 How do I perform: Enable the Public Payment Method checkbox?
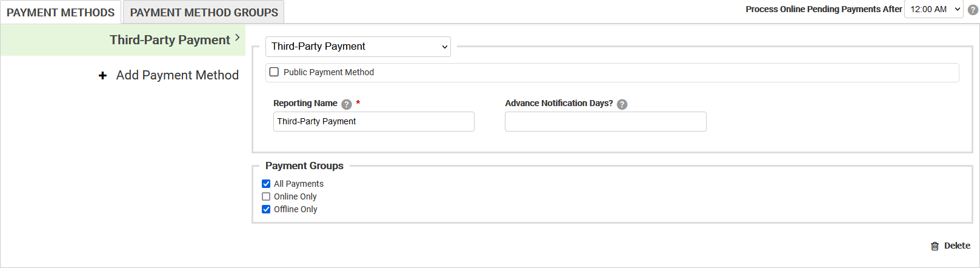(x=274, y=72)
